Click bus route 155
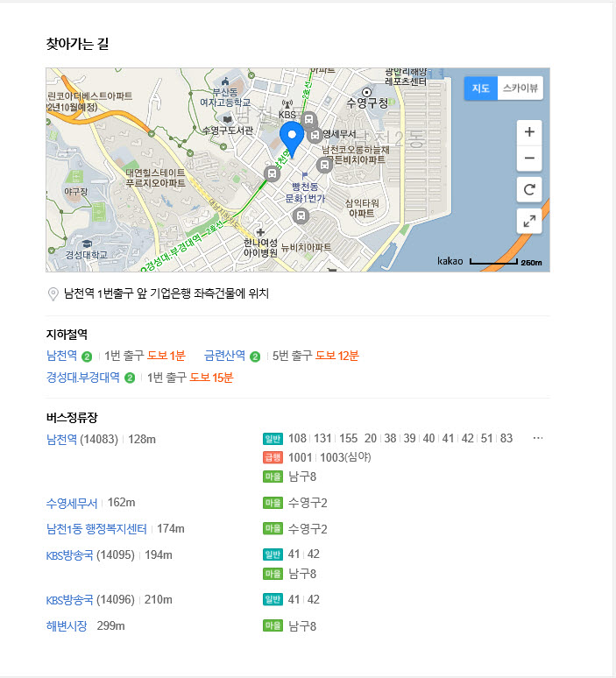Image resolution: width=616 pixels, height=678 pixels. click(348, 439)
